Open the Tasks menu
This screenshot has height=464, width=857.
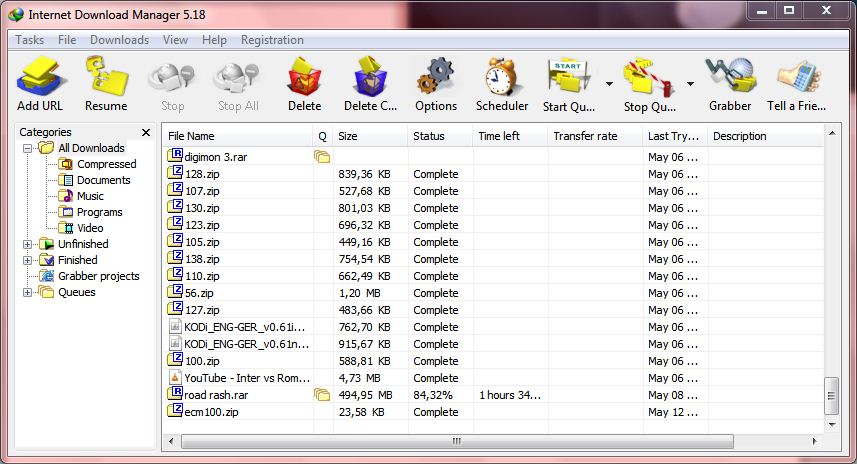(x=30, y=40)
